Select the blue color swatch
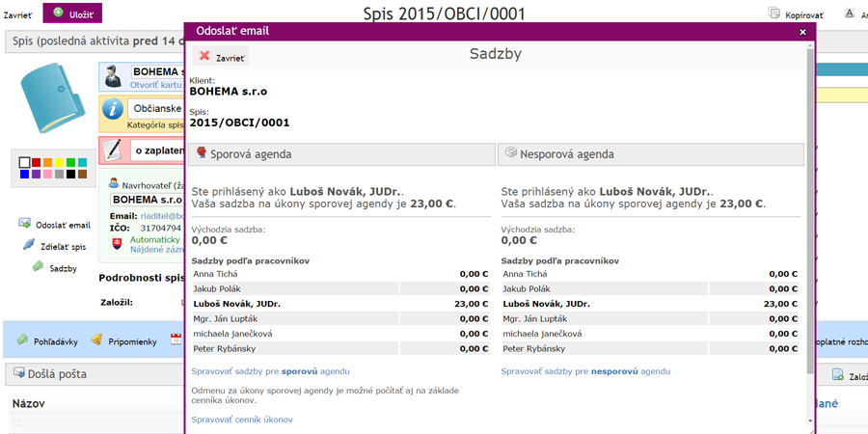 [x=24, y=174]
